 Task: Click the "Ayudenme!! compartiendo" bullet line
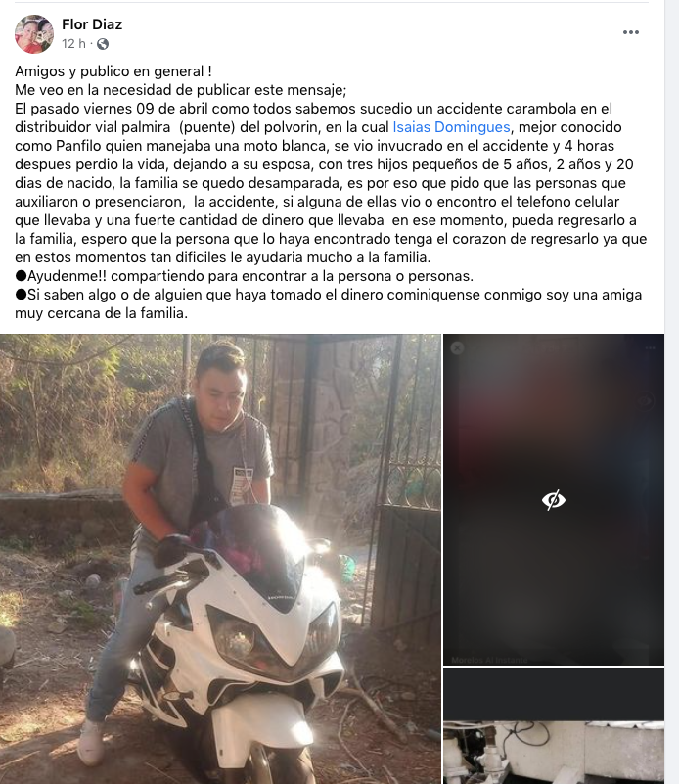245,276
